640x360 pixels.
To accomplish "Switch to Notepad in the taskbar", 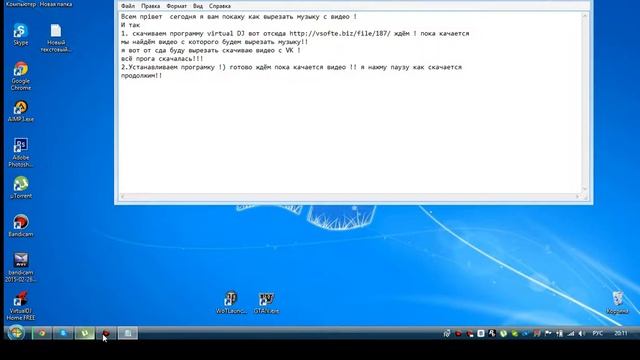I will [x=128, y=333].
